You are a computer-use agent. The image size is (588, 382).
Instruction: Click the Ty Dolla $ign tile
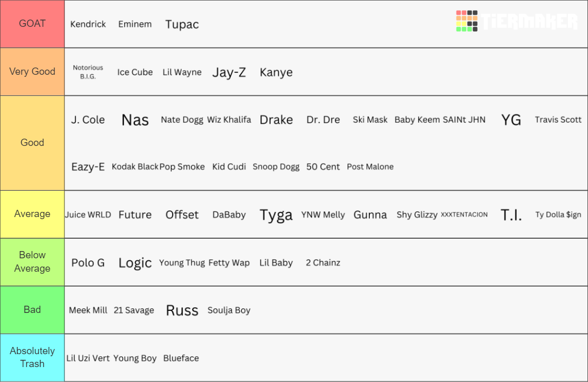point(558,215)
